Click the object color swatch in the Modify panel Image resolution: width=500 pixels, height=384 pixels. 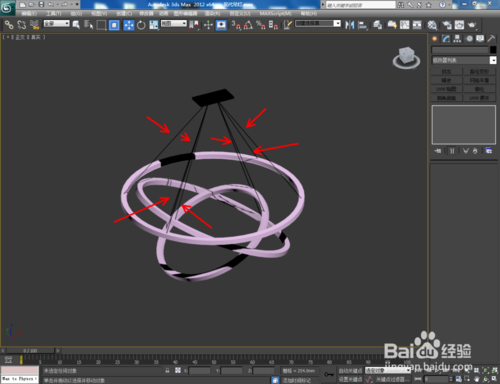click(x=493, y=50)
